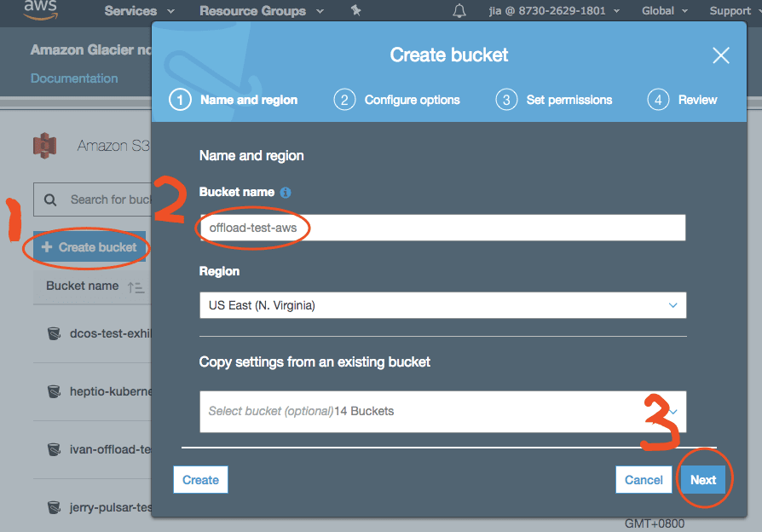
Task: Click the Create bucket button
Action: click(89, 247)
